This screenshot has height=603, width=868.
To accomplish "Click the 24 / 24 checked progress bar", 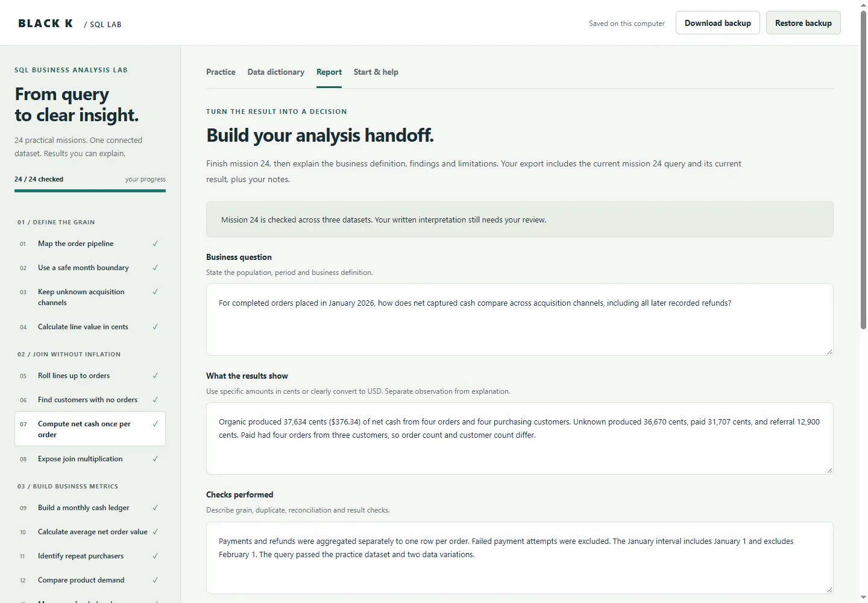I will coord(90,191).
